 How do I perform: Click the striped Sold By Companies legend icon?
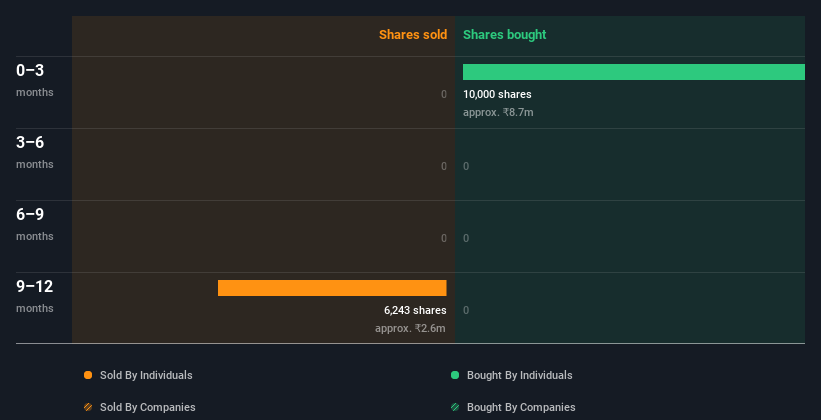coord(88,407)
